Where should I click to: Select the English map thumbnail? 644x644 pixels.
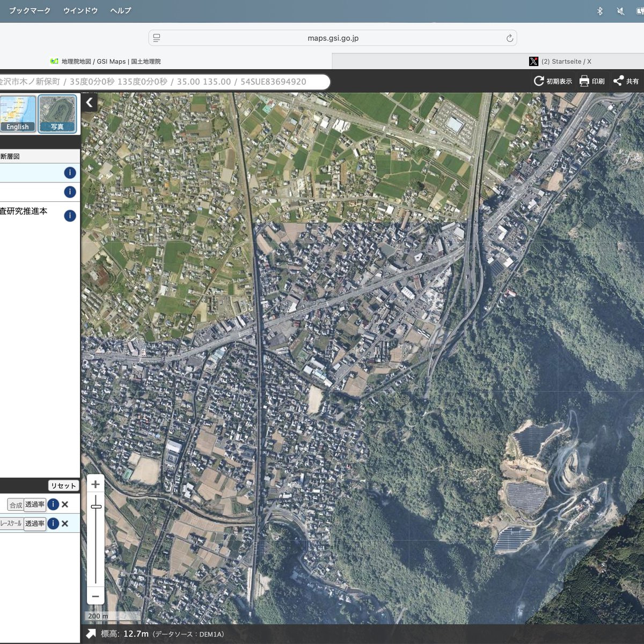[x=18, y=114]
